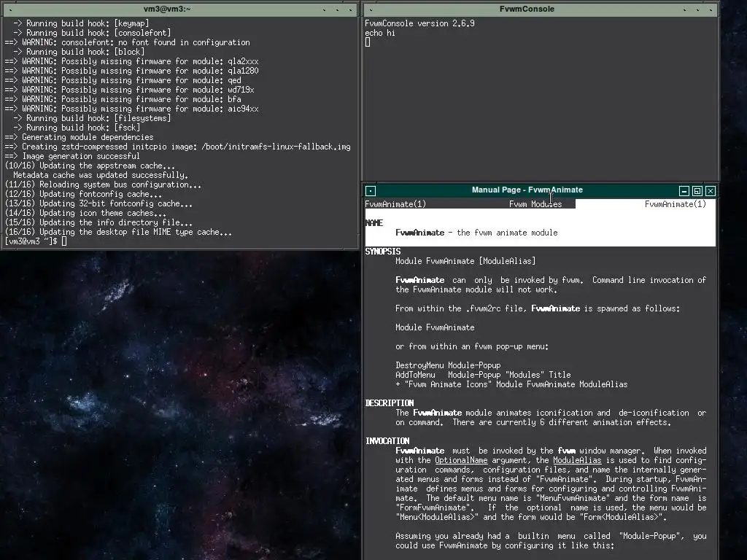
Task: Click '(15/16) Updating the info directory file' line
Action: click(x=98, y=222)
